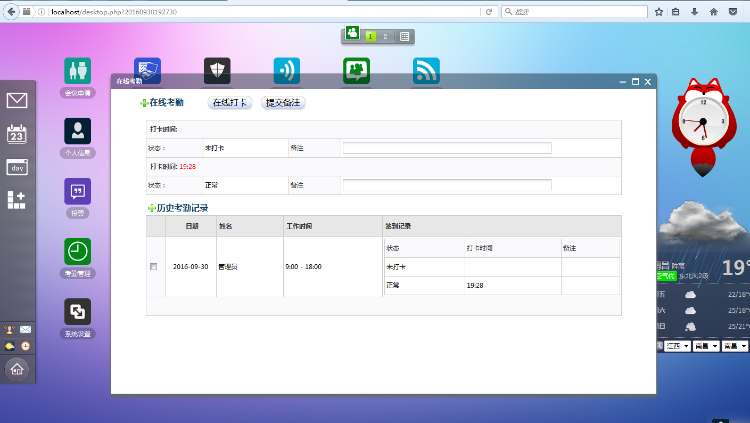Open the orange RSS feed desktop icon

426,70
